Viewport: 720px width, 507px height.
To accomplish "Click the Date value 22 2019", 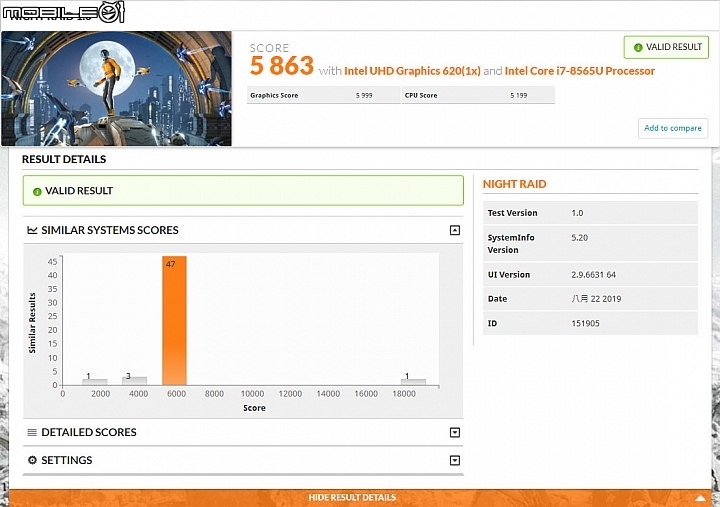I will pyautogui.click(x=596, y=299).
